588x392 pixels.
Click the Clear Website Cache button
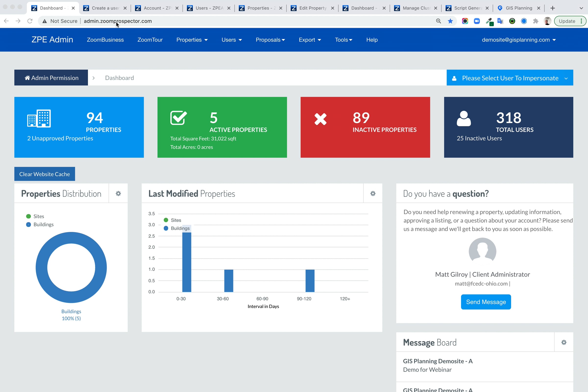coord(44,174)
